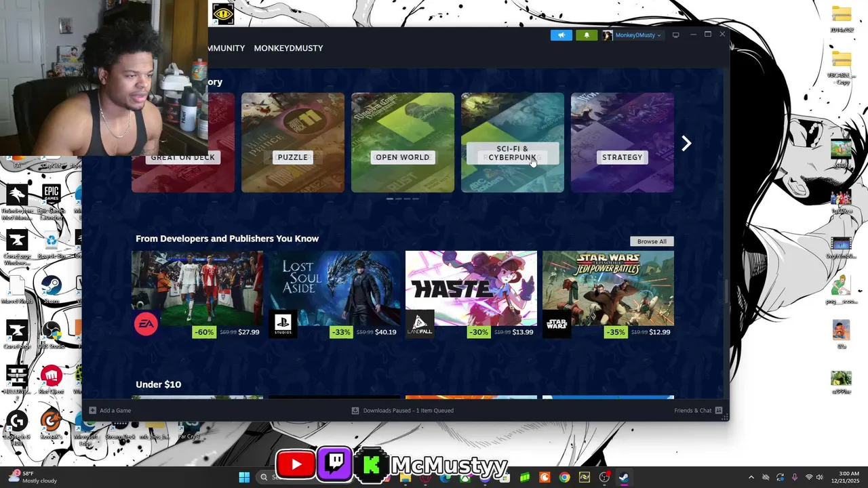This screenshot has width=868, height=488.
Task: Click the Star Wars publisher logo
Action: click(557, 324)
